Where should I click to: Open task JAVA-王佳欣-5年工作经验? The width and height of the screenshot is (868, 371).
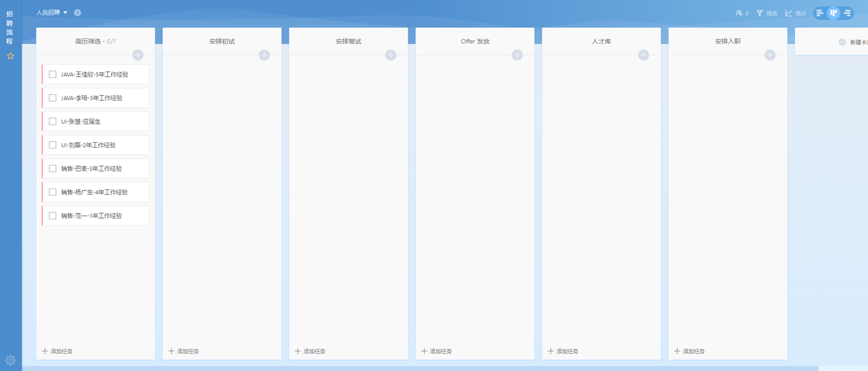coord(95,74)
